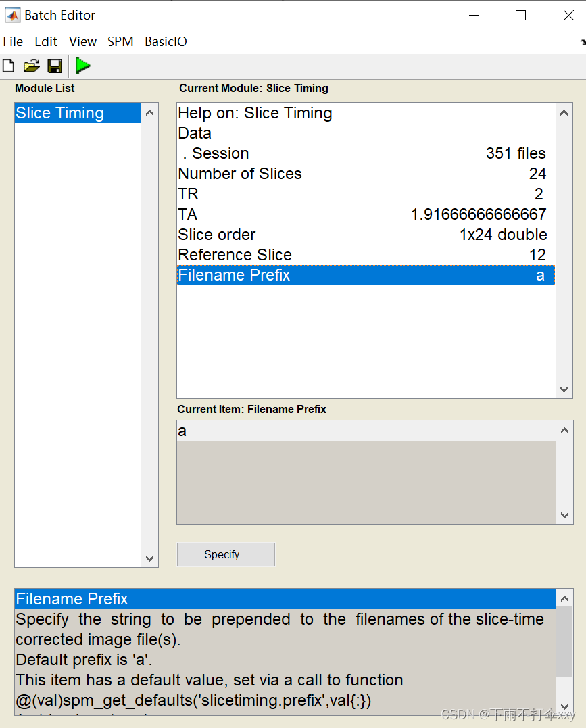Maximize the Batch Editor window

point(521,16)
